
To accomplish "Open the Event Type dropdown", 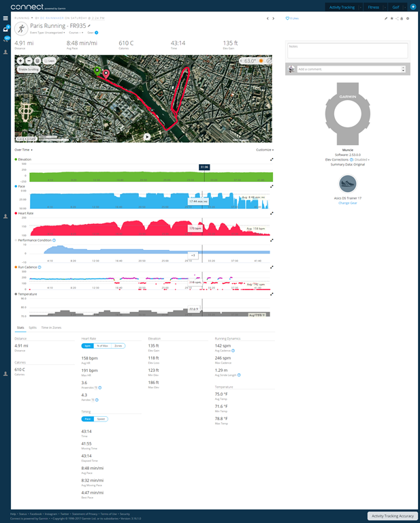I will click(x=48, y=32).
